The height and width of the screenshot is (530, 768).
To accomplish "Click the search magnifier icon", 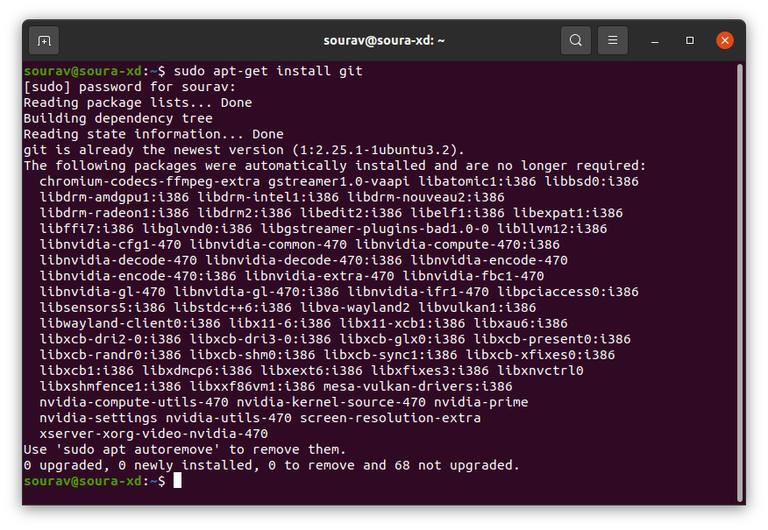I will tap(576, 41).
